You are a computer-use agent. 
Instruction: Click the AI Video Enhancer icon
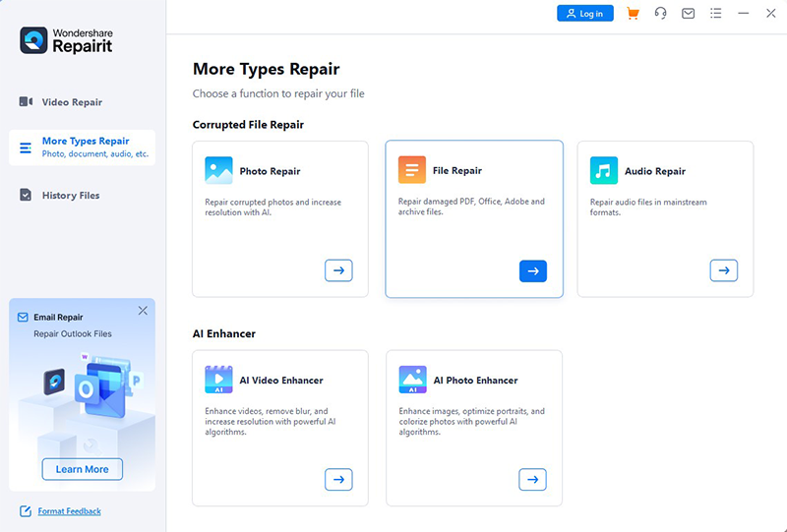click(x=218, y=380)
